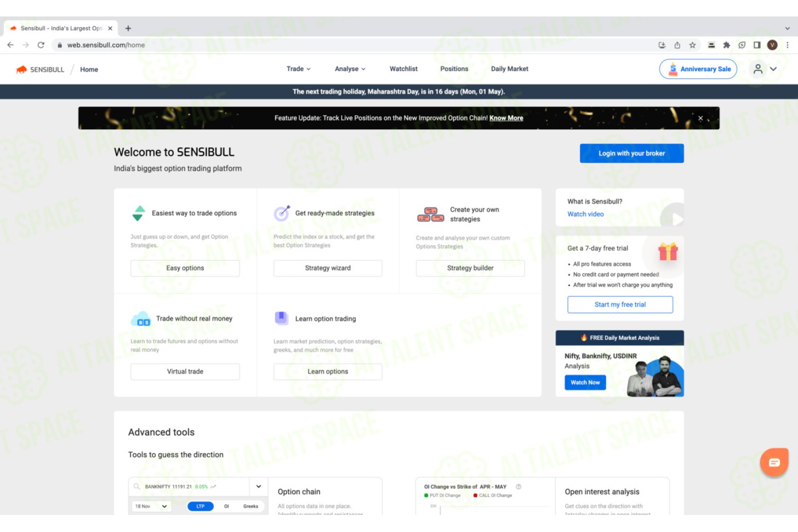Open the Trade dropdown menu
Screen dimensions: 798x532
coord(298,69)
